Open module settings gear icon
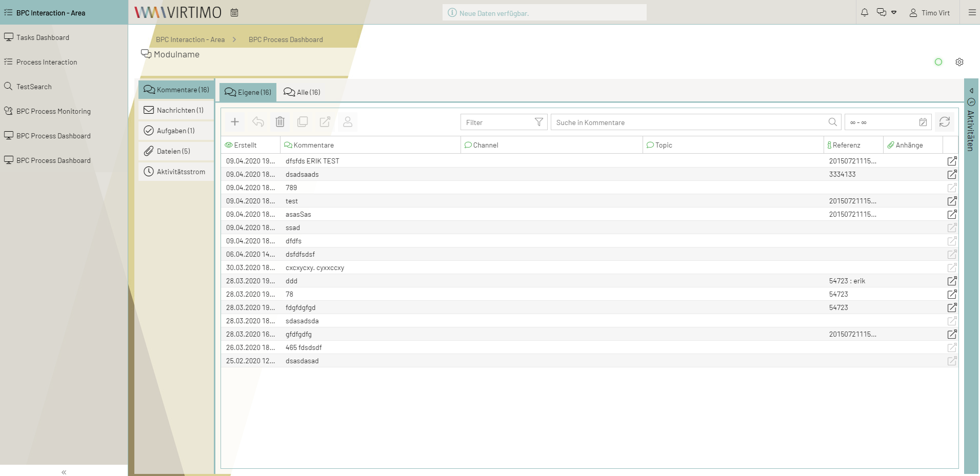 click(x=959, y=62)
